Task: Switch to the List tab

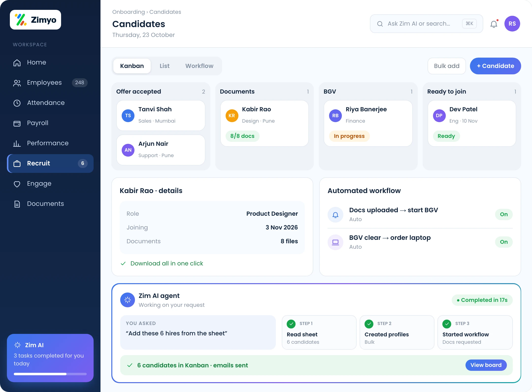Action: point(165,66)
